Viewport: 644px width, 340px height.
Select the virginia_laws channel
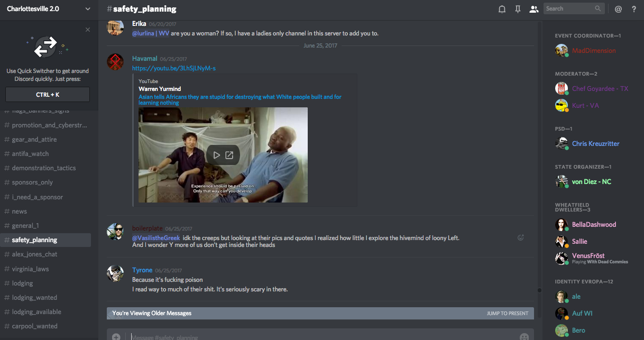30,269
